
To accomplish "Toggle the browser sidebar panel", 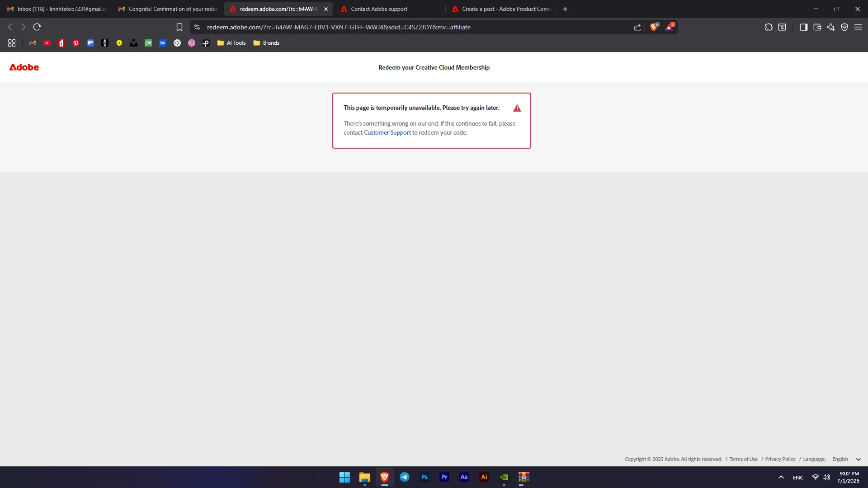I will click(x=803, y=27).
